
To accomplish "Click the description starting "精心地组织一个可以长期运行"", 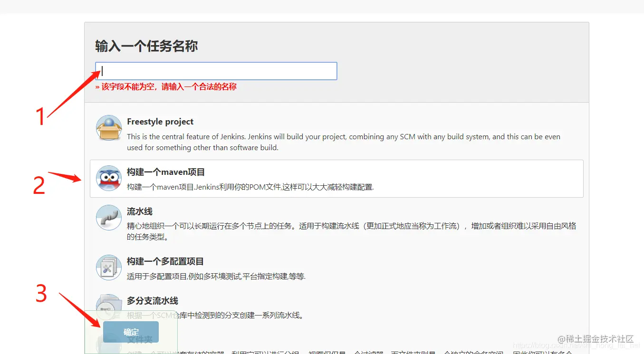I will coord(352,231).
